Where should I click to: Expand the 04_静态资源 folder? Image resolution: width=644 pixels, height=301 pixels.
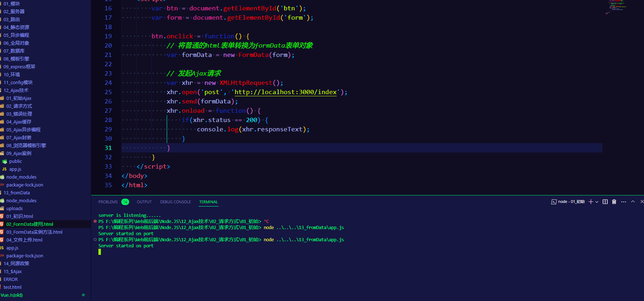[16, 27]
